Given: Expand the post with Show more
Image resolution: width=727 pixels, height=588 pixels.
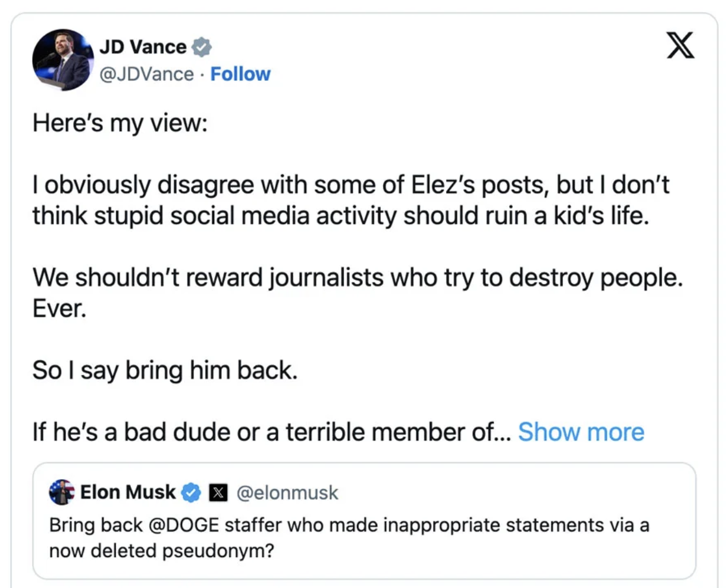Looking at the screenshot, I should [x=581, y=432].
